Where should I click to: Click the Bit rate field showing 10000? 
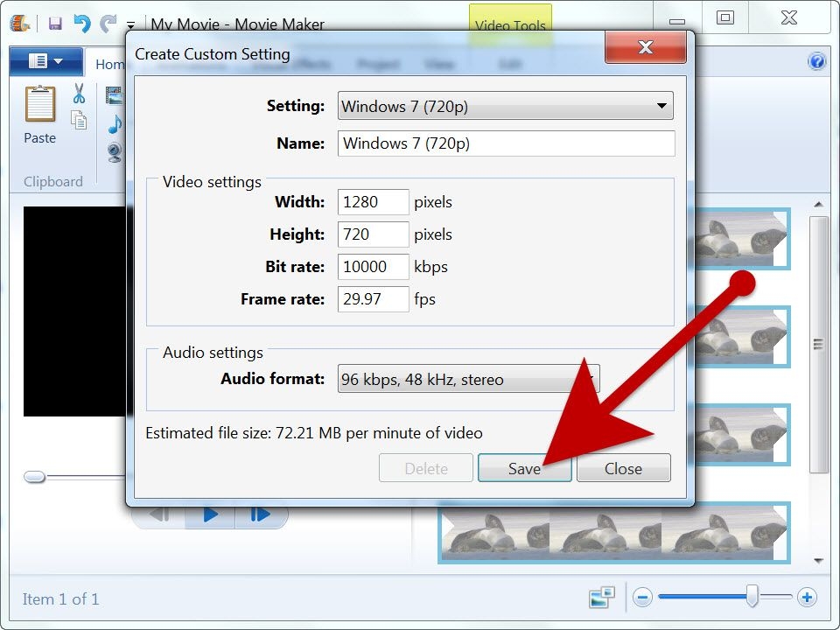click(x=374, y=266)
